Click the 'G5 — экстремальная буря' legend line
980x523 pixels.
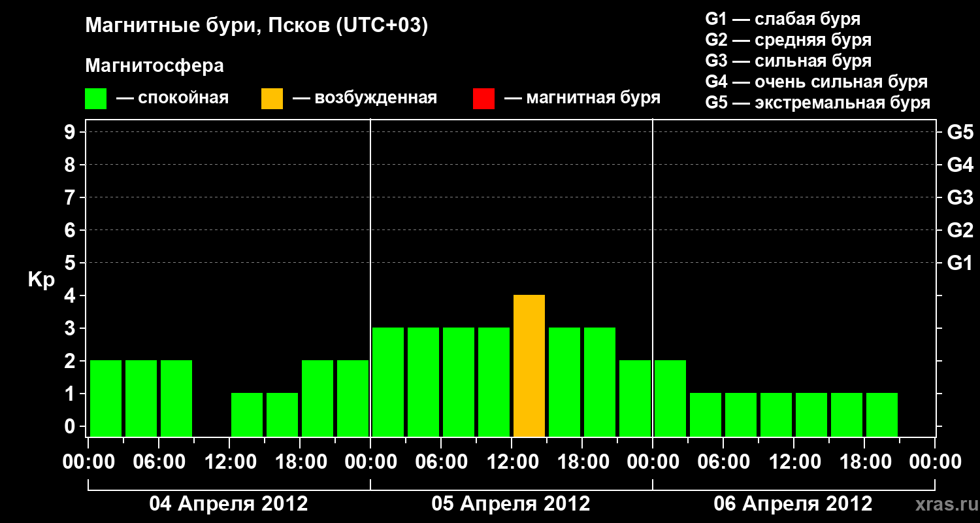[x=818, y=103]
